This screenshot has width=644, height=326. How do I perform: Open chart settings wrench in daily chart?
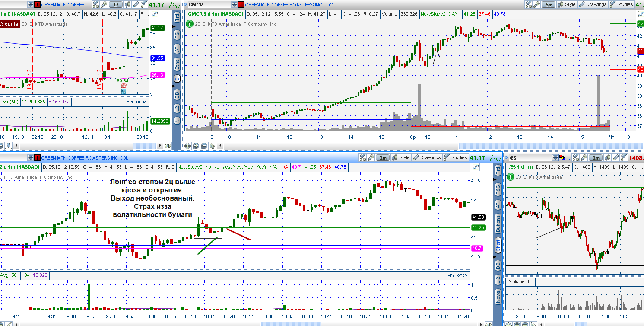(x=104, y=5)
